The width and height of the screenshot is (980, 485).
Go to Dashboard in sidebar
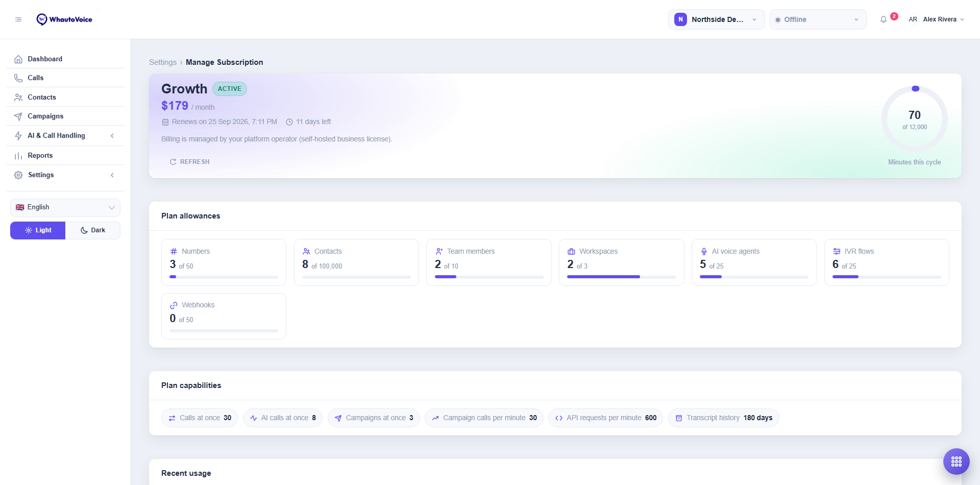pos(65,59)
